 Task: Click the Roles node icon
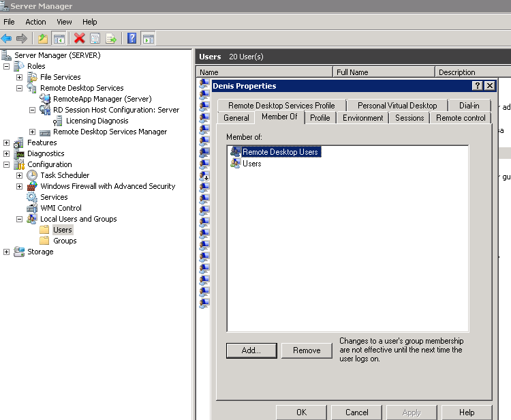(x=19, y=66)
